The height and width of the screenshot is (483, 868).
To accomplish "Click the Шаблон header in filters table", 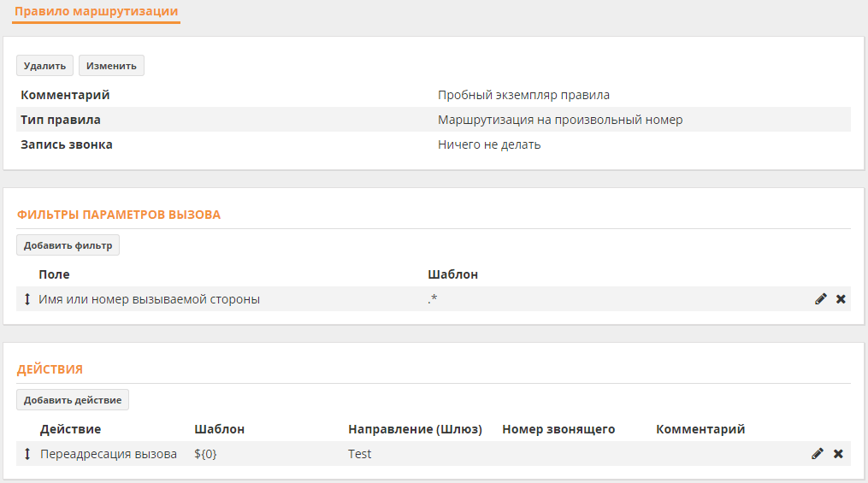I will tap(453, 274).
